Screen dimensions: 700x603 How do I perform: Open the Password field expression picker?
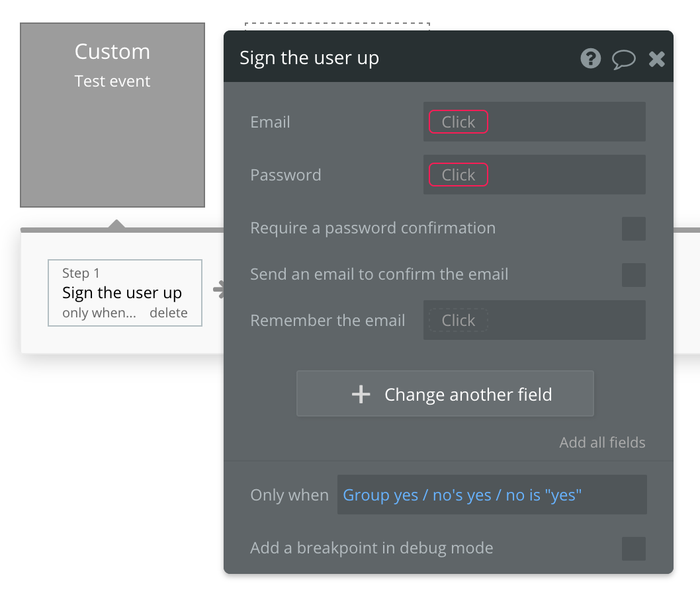[x=459, y=175]
